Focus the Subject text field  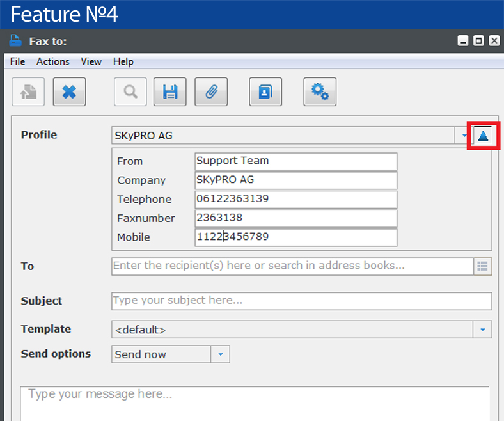click(302, 301)
